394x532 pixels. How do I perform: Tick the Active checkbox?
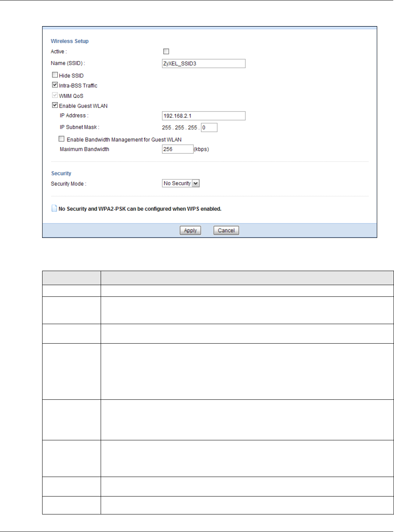point(166,51)
